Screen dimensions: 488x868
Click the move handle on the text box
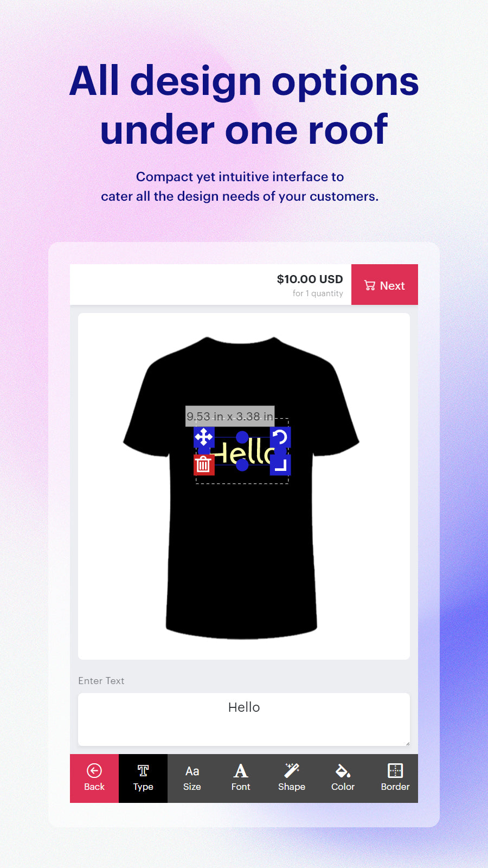click(204, 437)
